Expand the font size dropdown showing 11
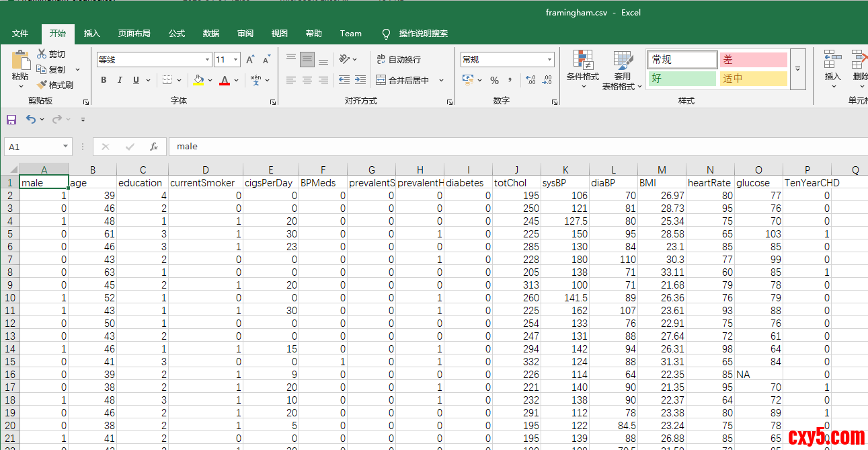Screen dimensions: 868x450 point(236,60)
